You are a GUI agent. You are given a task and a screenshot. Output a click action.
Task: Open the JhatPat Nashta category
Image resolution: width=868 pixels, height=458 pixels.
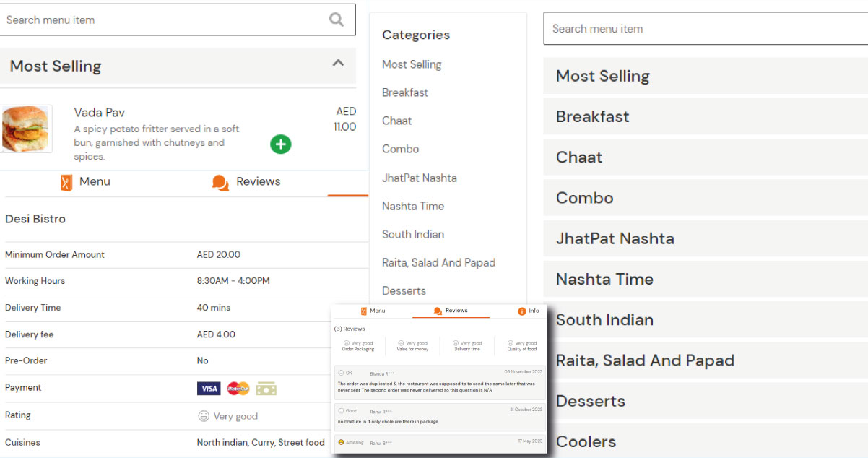point(418,178)
